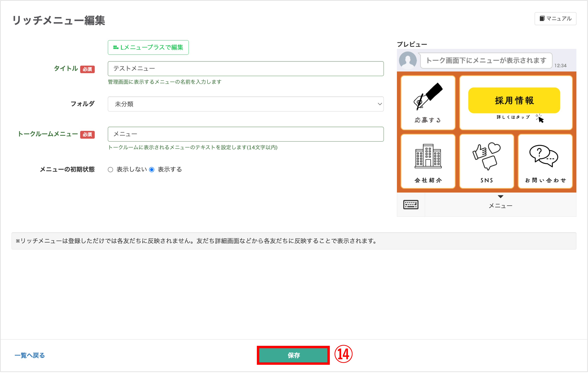Image resolution: width=588 pixels, height=378 pixels.
Task: Select the 表示しない radio button
Action: pyautogui.click(x=110, y=170)
